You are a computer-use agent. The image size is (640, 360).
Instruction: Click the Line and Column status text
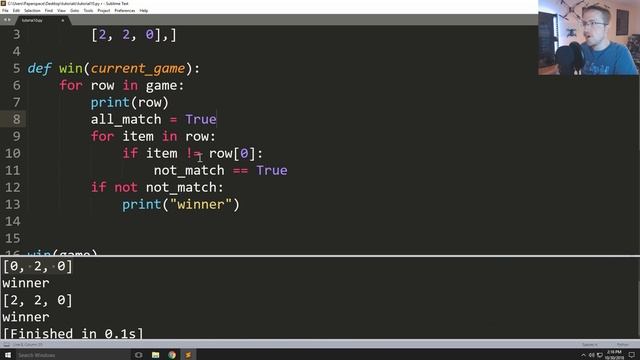[x=28, y=345]
